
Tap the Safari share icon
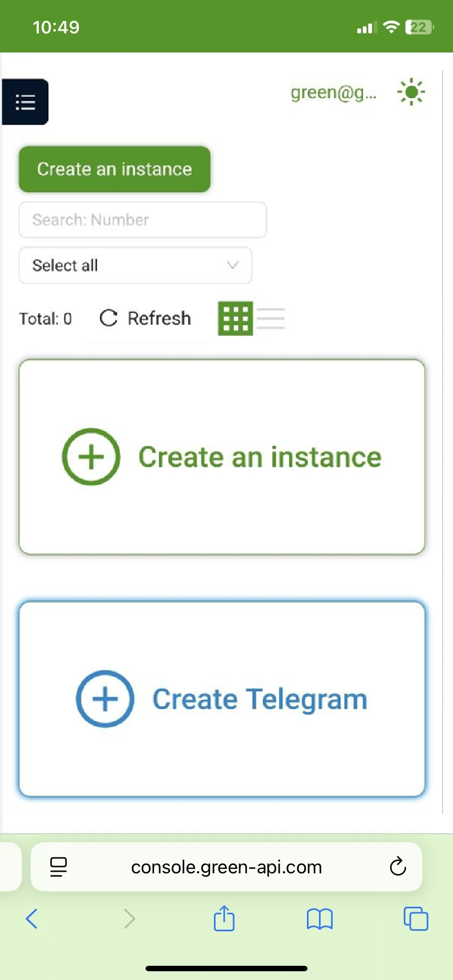pyautogui.click(x=224, y=918)
